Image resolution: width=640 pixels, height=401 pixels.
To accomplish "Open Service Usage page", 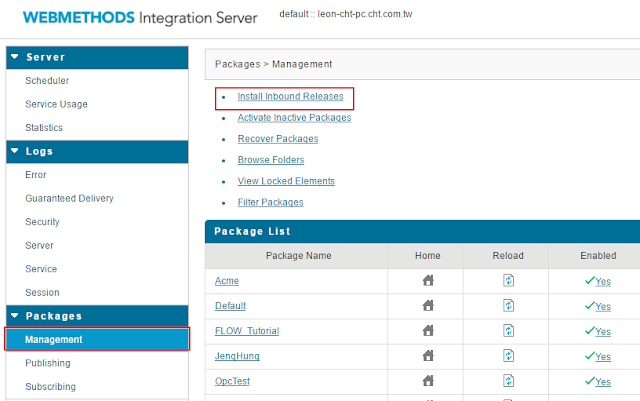I will pyautogui.click(x=56, y=104).
